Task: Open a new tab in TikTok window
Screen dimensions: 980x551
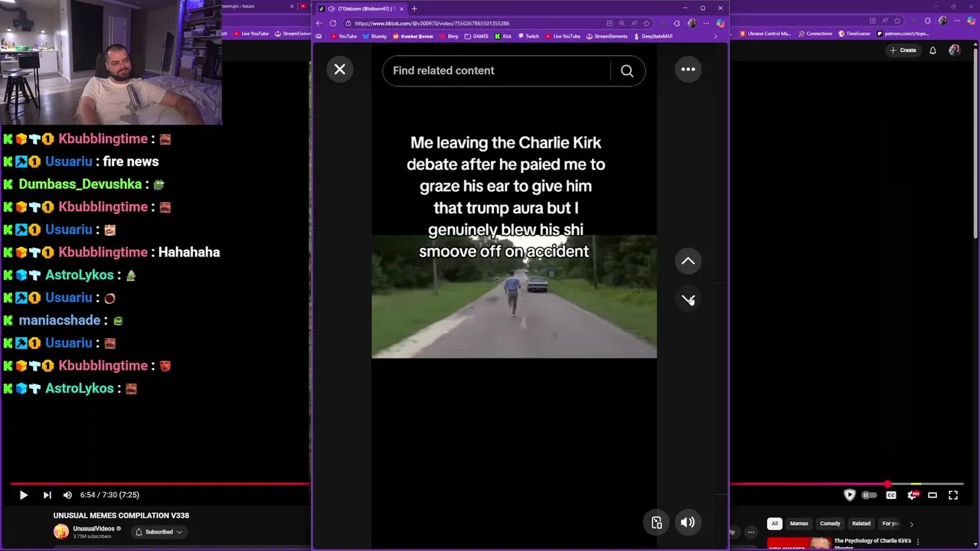Action: click(x=414, y=8)
